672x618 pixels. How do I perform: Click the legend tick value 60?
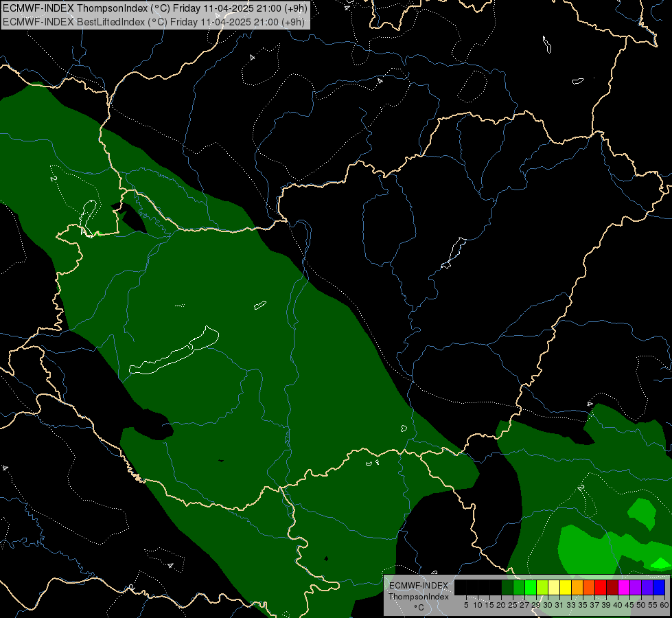point(664,605)
